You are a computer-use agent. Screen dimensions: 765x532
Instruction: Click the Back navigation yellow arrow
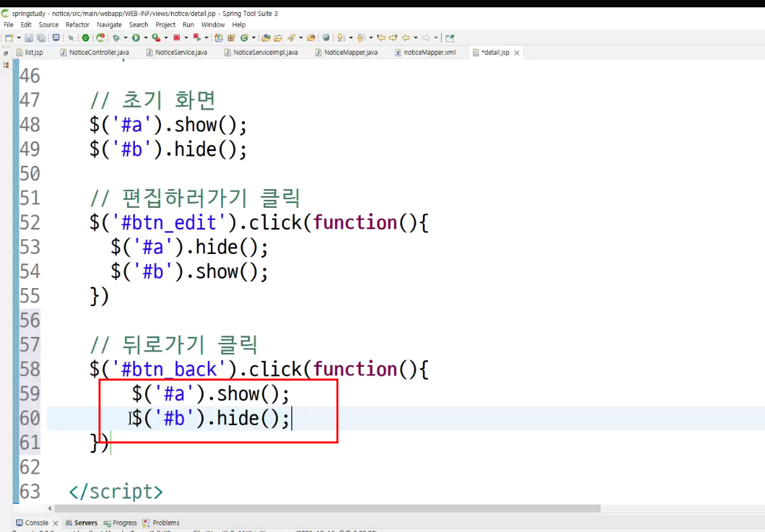[x=406, y=37]
